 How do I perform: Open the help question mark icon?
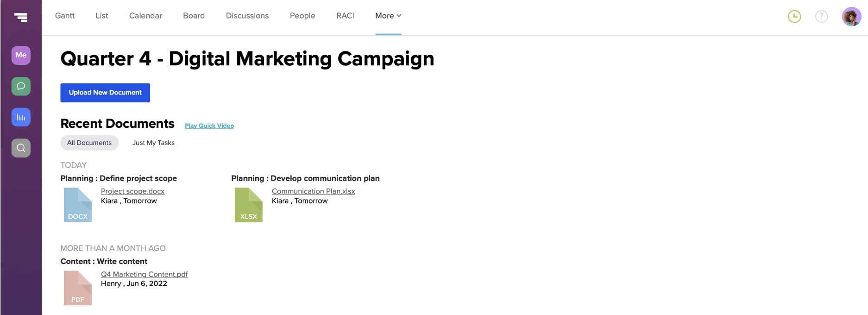tap(821, 16)
